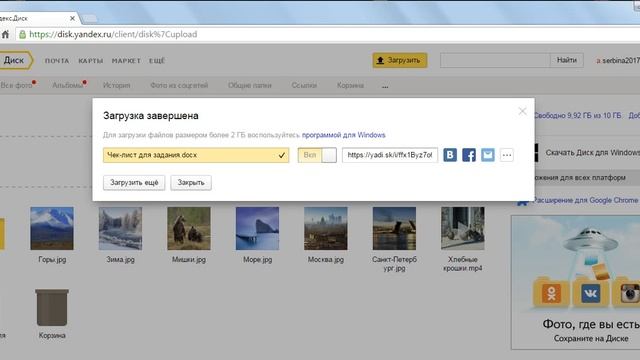Switch to Фото из соцсетей tab
Image resolution: width=640 pixels, height=360 pixels.
click(x=179, y=85)
